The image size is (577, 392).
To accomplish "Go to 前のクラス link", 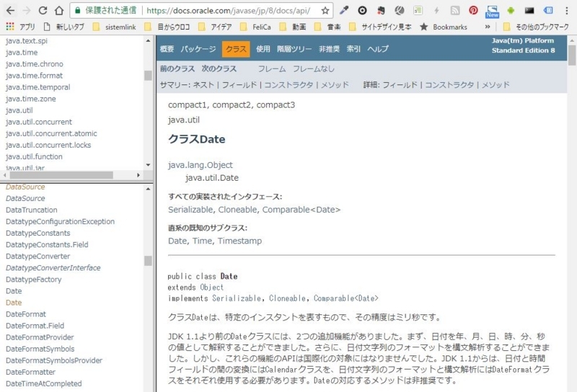I will point(177,68).
